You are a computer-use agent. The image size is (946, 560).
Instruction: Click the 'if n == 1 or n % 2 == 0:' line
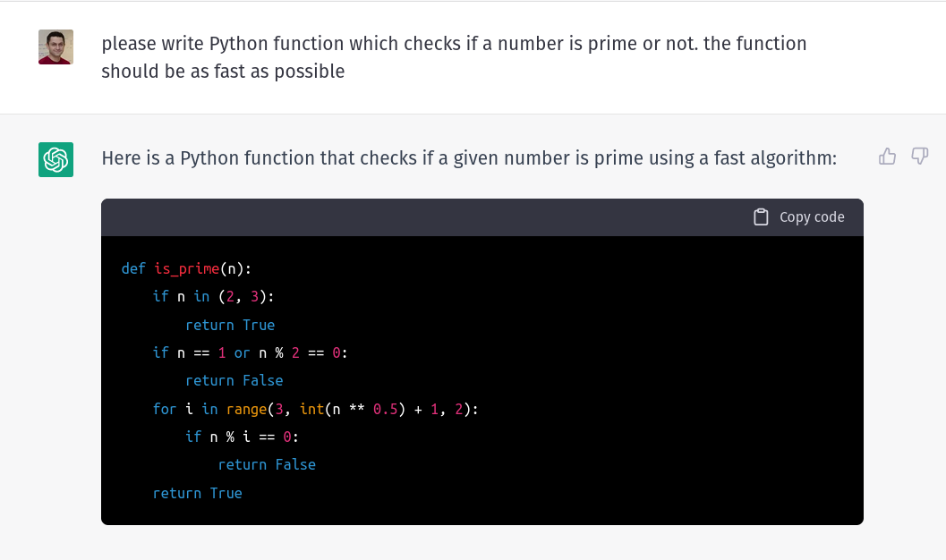click(251, 352)
